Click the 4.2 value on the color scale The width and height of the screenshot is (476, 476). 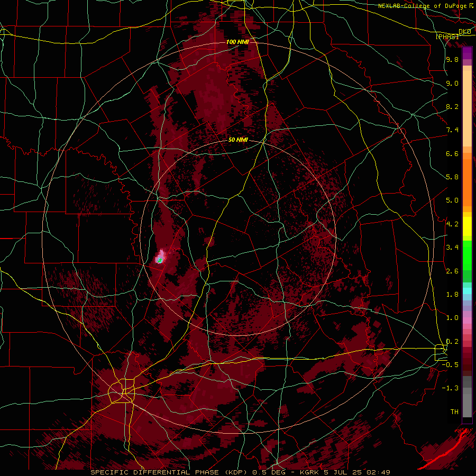[452, 224]
